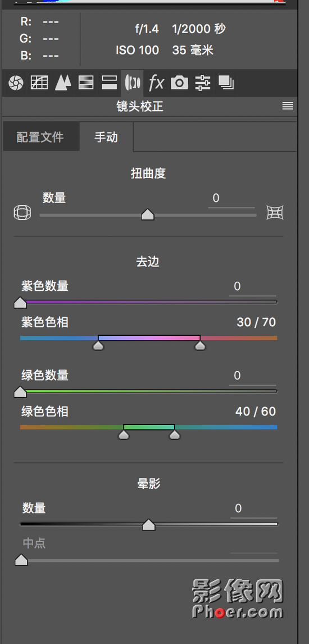Select the Lens Corrections panel icon
The width and height of the screenshot is (309, 644).
133,83
